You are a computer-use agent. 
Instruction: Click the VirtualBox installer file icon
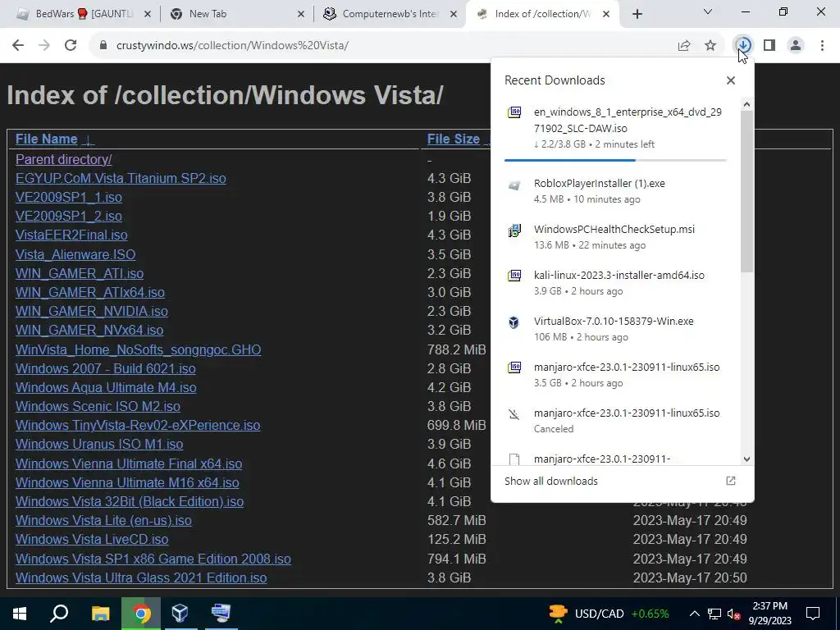point(514,322)
